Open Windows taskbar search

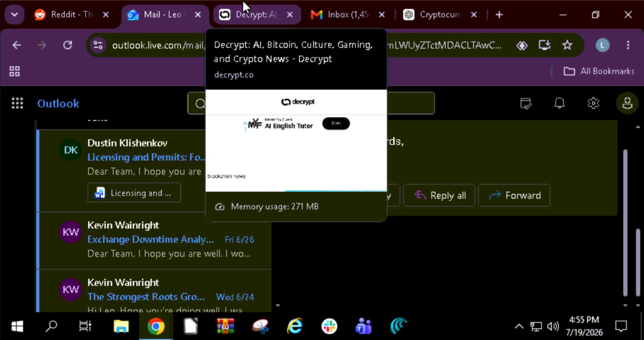coord(51,326)
